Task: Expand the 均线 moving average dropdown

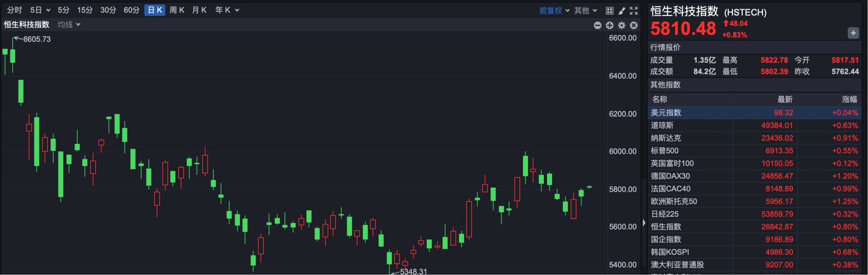Action: [x=69, y=24]
